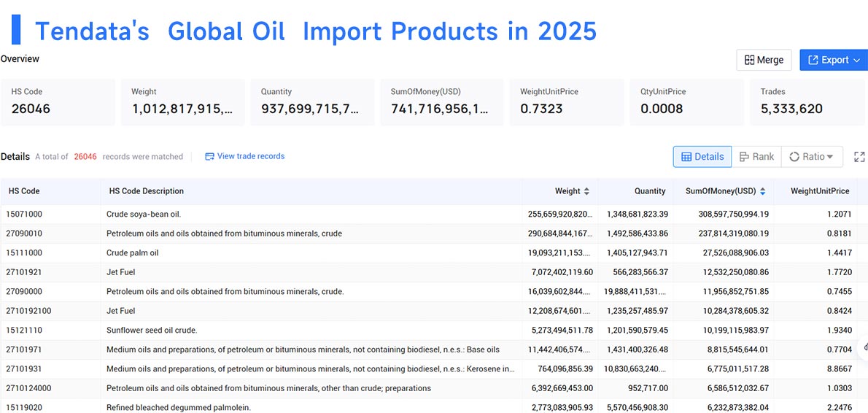This screenshot has height=413, width=868.
Task: Click HS code 2710192100 cell
Action: [x=28, y=311]
